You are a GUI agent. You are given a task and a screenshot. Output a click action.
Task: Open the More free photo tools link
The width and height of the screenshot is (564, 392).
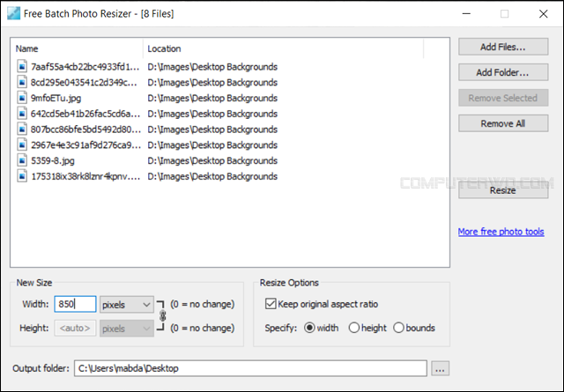tap(501, 232)
